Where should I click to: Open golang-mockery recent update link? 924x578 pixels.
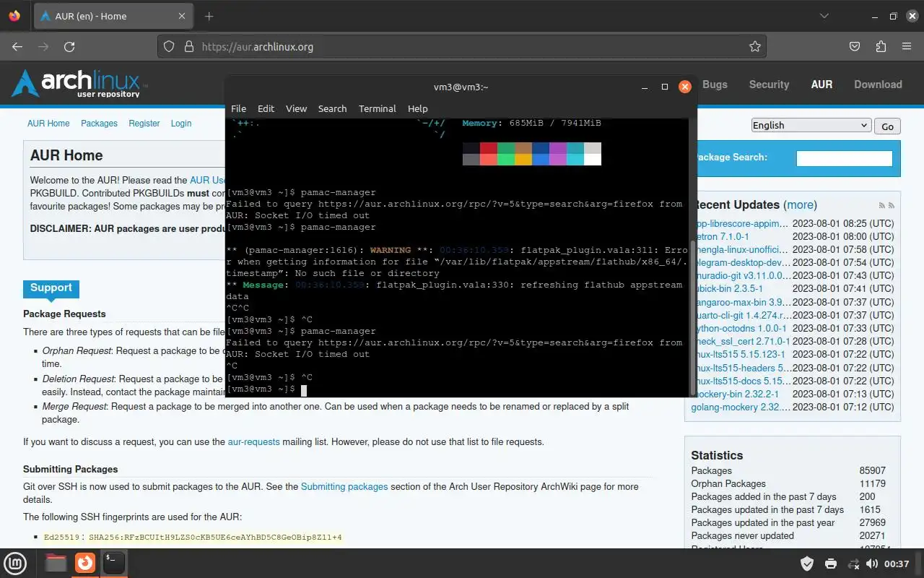741,407
